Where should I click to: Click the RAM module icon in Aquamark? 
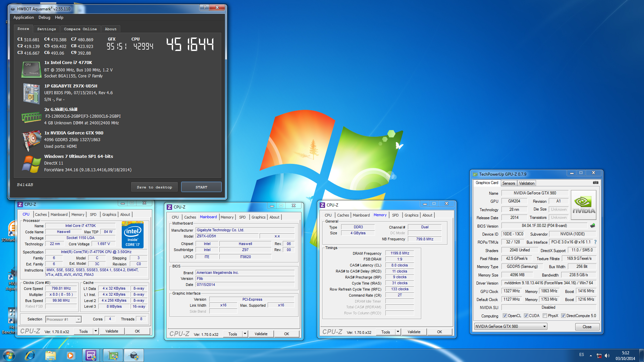point(31,117)
